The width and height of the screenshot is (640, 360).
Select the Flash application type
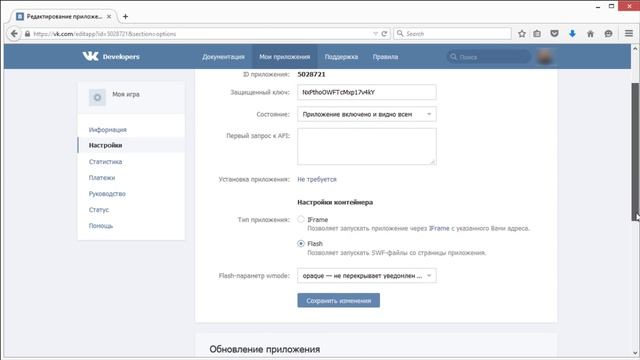coord(301,243)
